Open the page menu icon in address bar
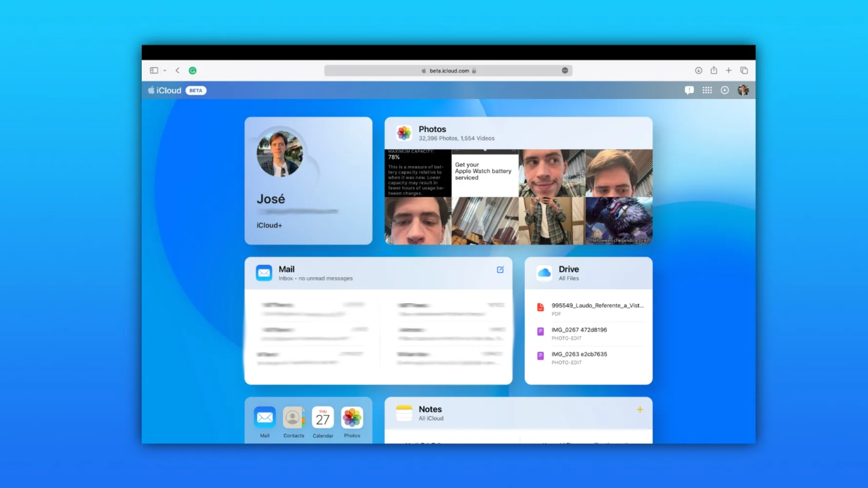The height and width of the screenshot is (488, 868). tap(565, 70)
